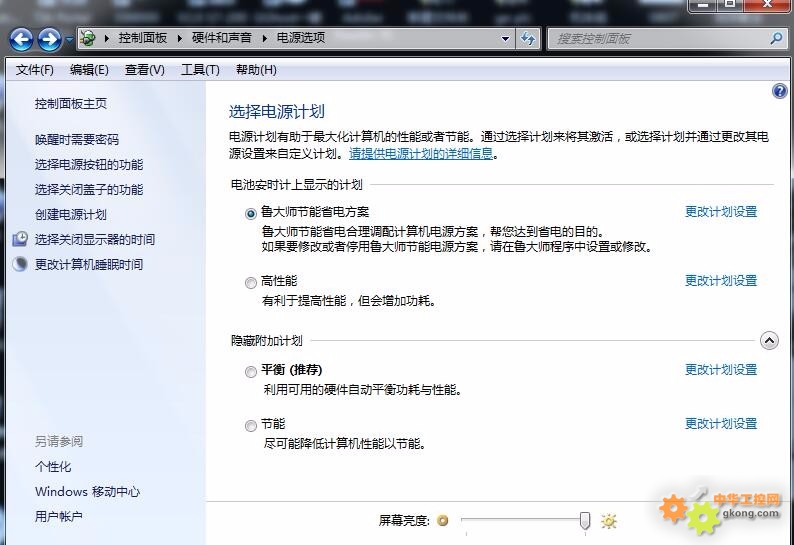Click the Control Panel icon in address bar
This screenshot has width=794, height=545.
click(88, 38)
